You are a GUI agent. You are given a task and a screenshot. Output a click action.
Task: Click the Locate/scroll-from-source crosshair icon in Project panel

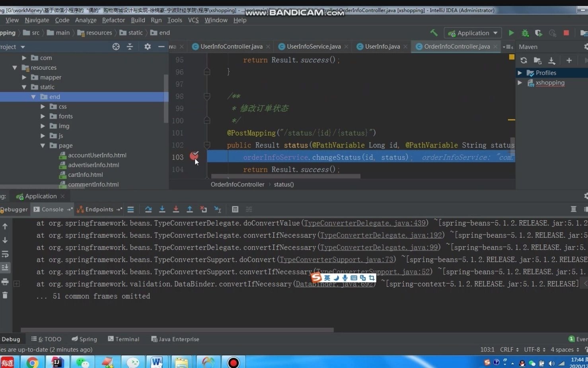click(116, 47)
